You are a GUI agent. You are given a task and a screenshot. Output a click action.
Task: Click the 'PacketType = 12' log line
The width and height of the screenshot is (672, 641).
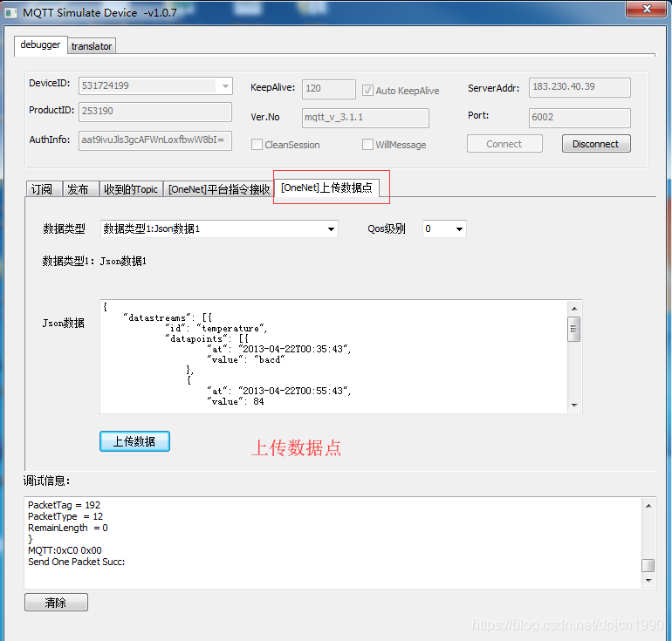65,516
